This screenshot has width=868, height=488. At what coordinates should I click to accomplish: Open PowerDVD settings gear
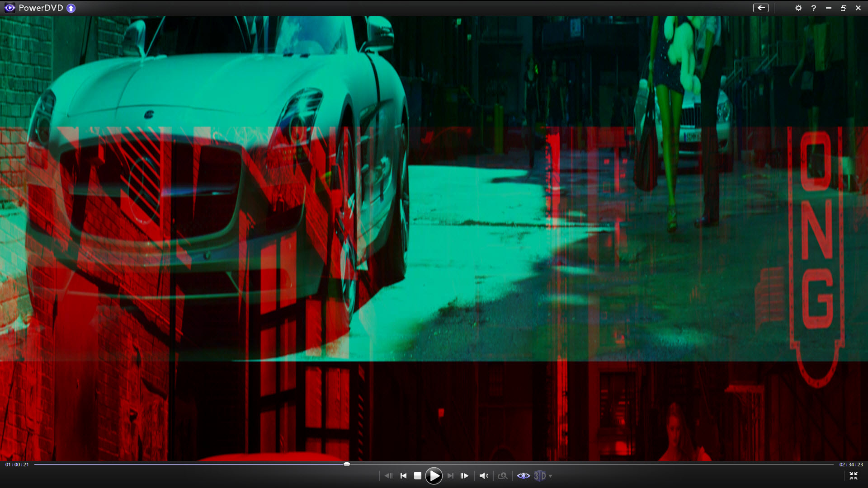click(798, 8)
